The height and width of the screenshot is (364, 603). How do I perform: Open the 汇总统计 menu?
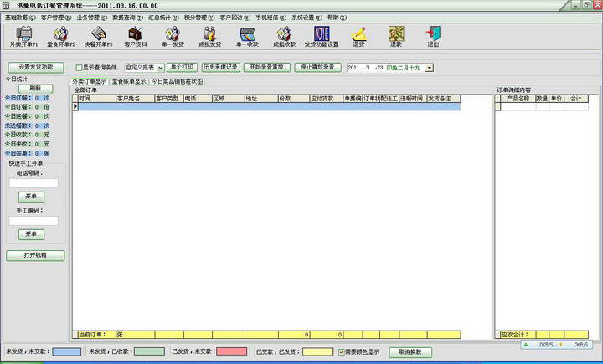point(163,18)
